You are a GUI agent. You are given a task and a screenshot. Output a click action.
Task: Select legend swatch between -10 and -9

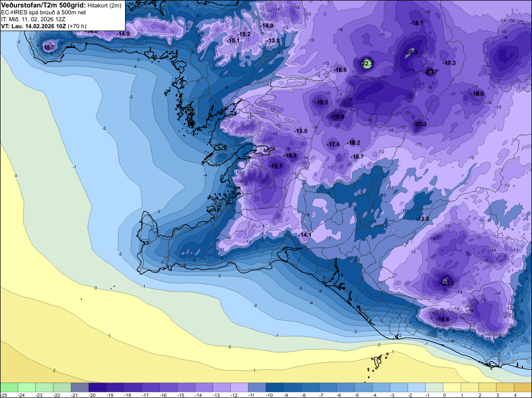[275, 387]
